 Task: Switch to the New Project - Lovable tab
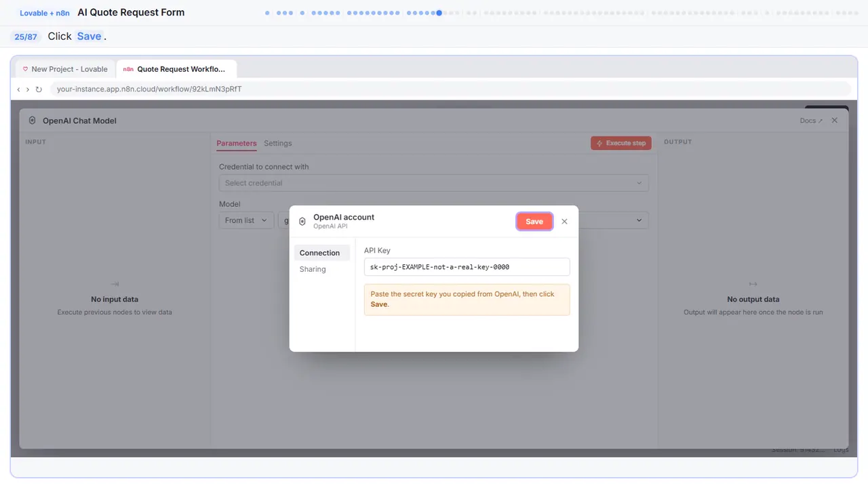[64, 69]
